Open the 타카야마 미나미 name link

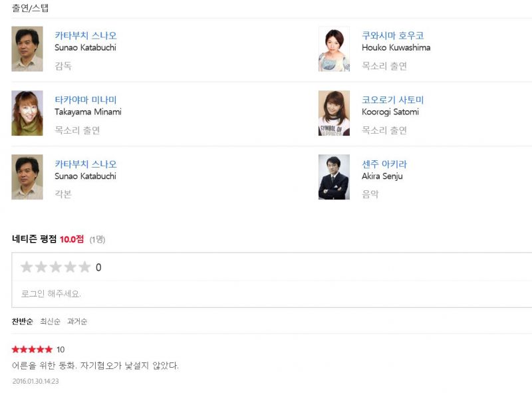[86, 100]
